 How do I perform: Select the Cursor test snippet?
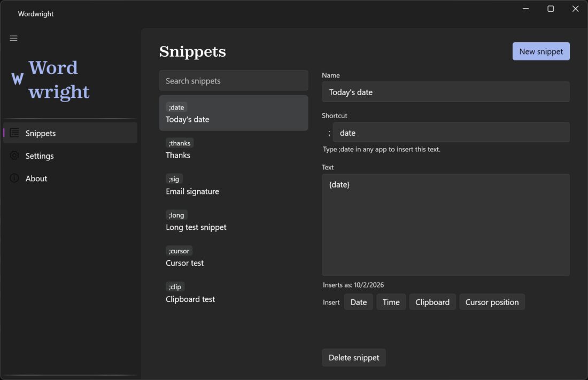tap(234, 257)
